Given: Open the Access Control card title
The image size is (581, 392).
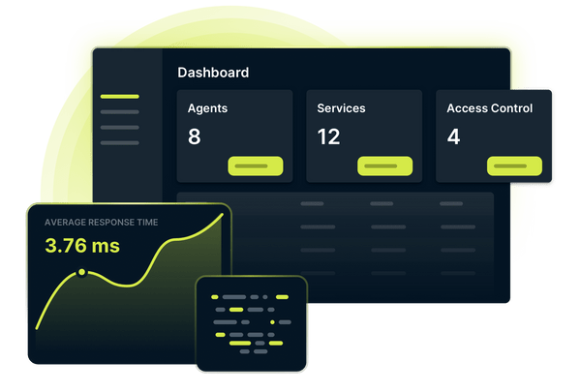Looking at the screenshot, I should point(489,108).
